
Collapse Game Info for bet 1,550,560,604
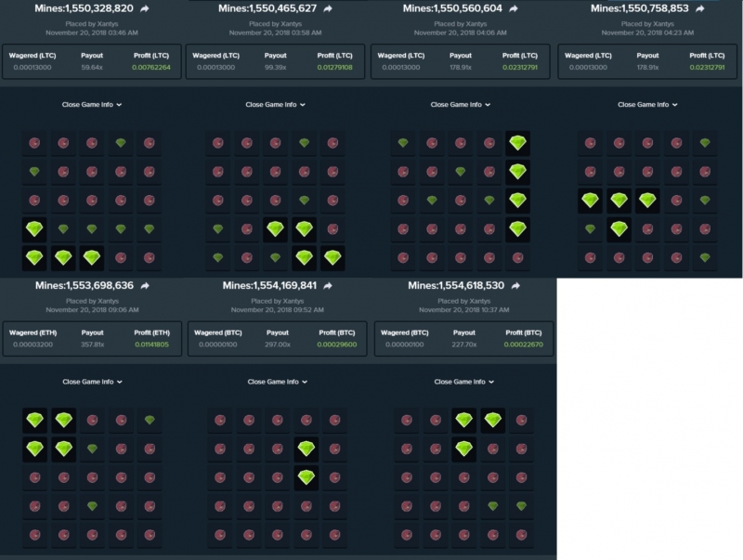(x=461, y=105)
